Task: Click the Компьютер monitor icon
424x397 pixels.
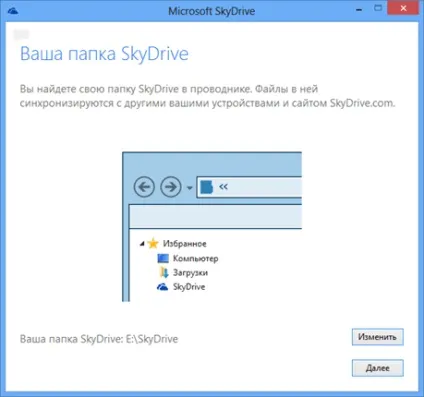Action: pos(163,258)
